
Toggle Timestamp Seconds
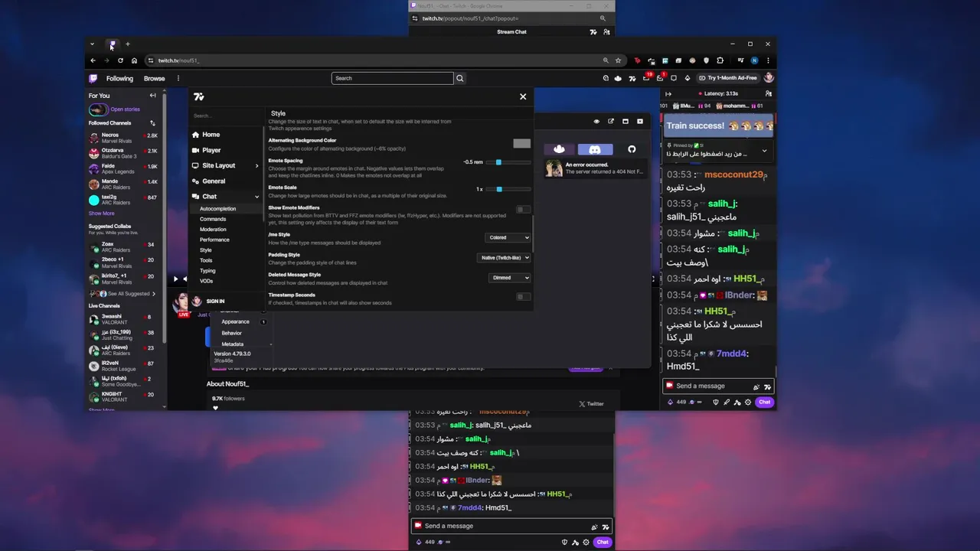[522, 297]
